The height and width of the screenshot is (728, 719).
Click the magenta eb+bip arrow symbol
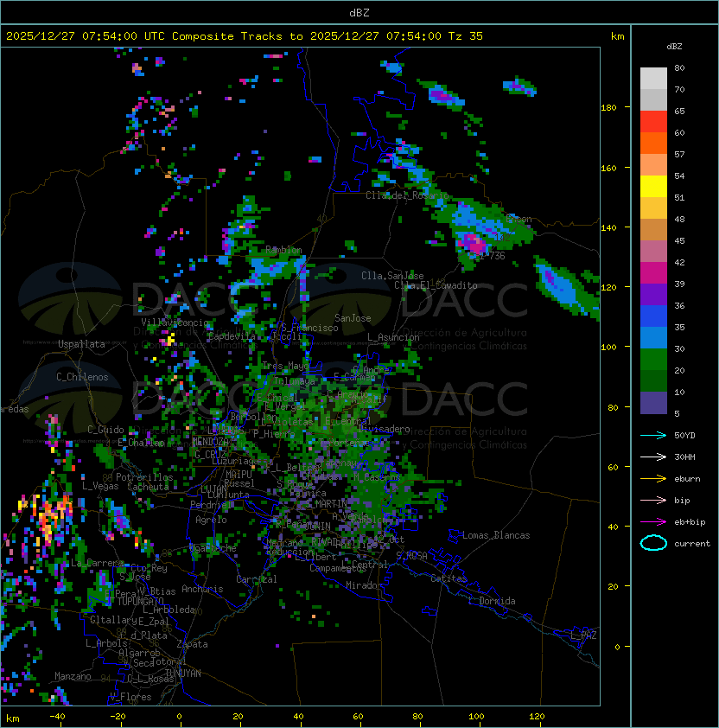point(653,522)
